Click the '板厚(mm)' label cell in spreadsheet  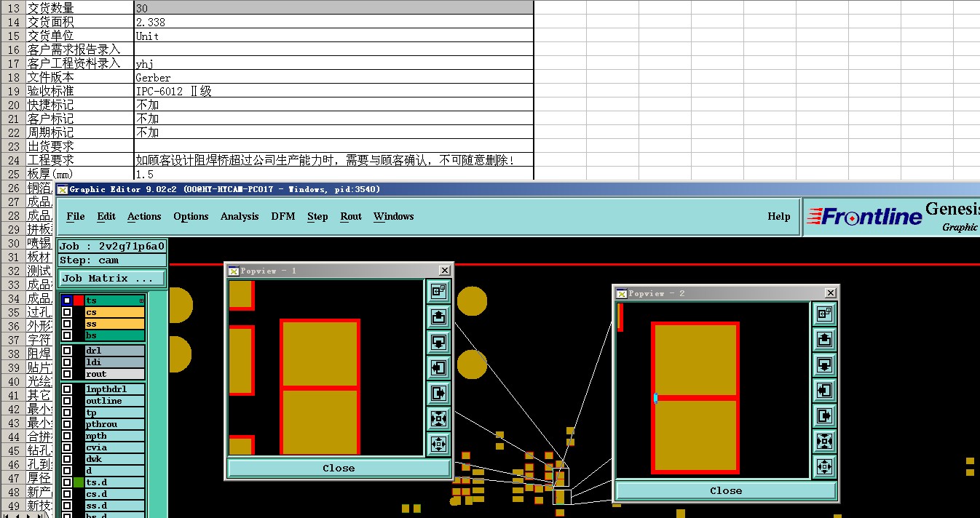[80, 174]
